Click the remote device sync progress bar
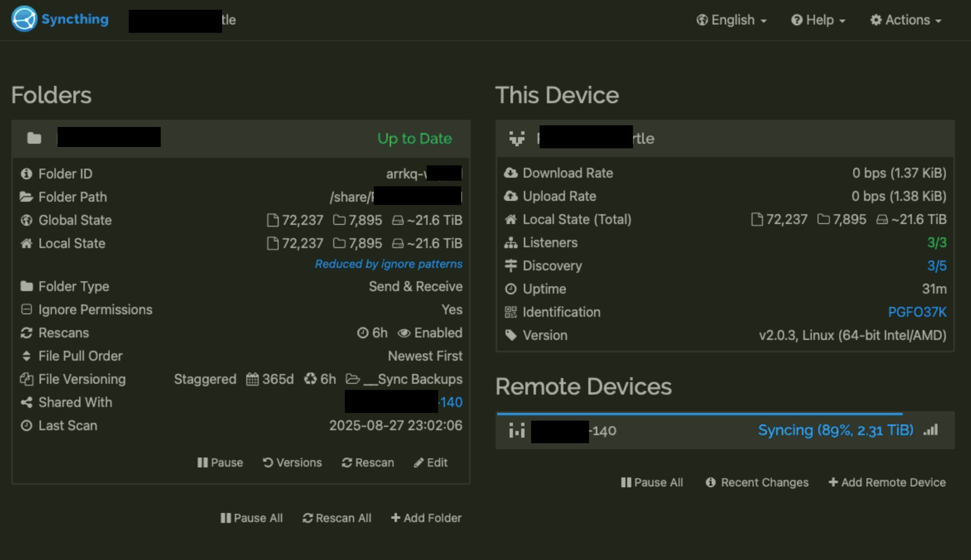971x560 pixels. pyautogui.click(x=699, y=413)
